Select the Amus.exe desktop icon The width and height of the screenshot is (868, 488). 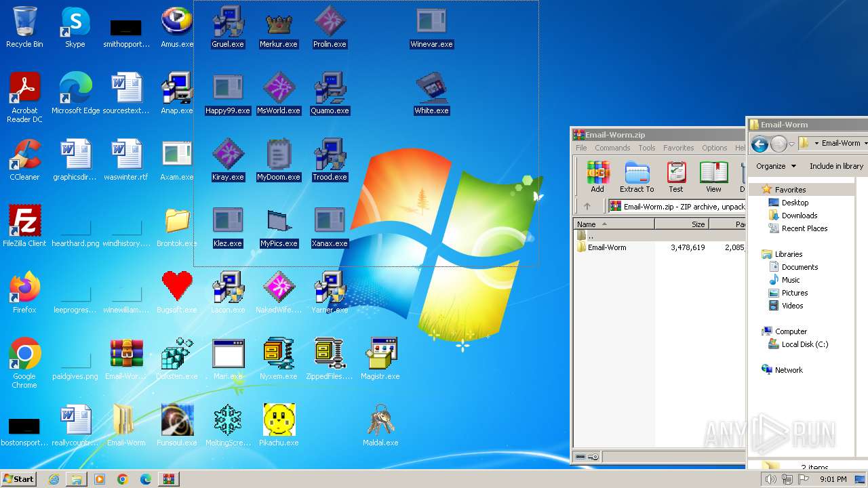[x=177, y=28]
